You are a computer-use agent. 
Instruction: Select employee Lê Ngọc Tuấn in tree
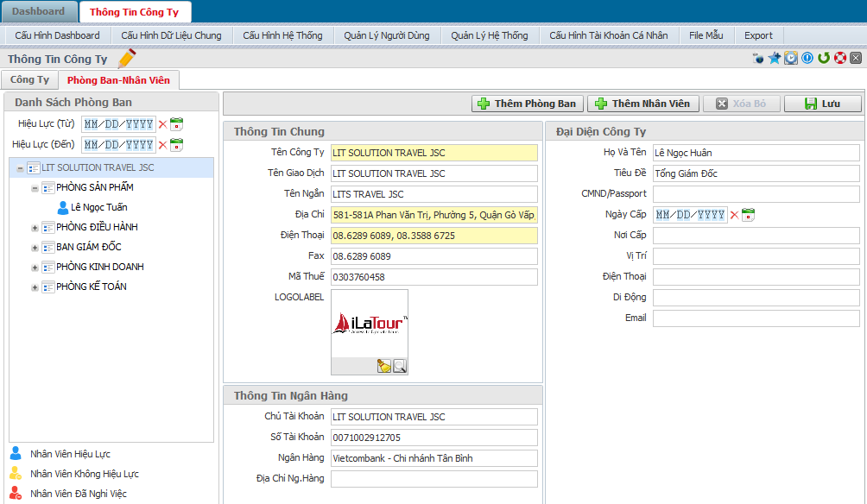98,208
